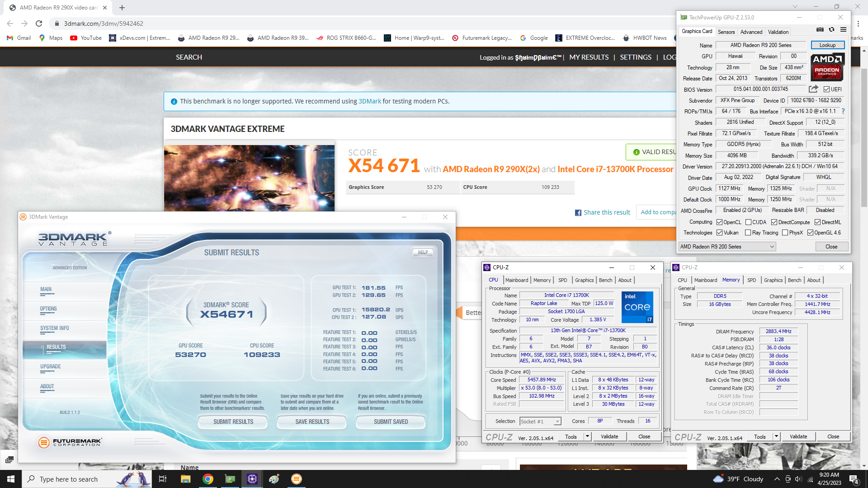Open GPU-Z from the Windows taskbar

(230, 479)
